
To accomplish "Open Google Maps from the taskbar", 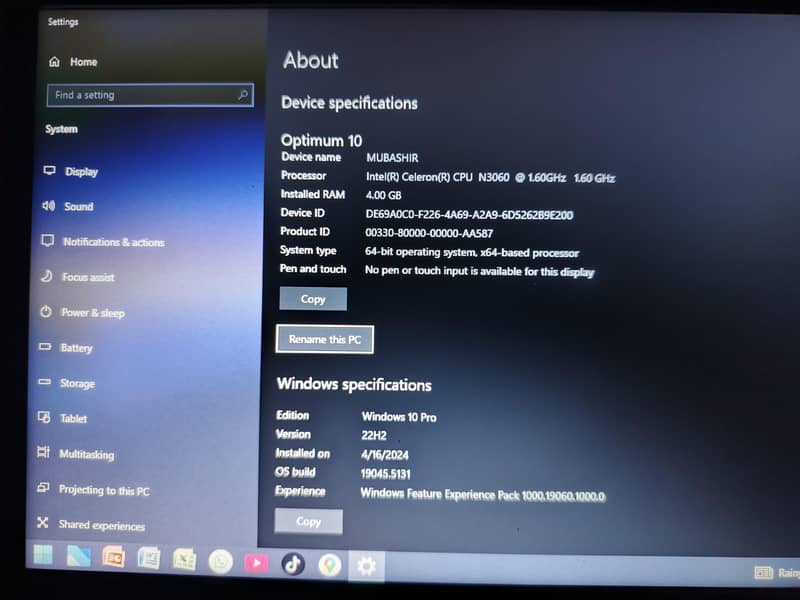I will point(330,565).
